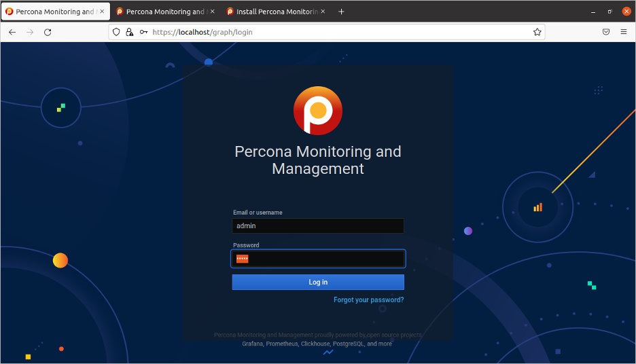Bookmark this page with star icon
This screenshot has width=636, height=364.
tap(537, 32)
